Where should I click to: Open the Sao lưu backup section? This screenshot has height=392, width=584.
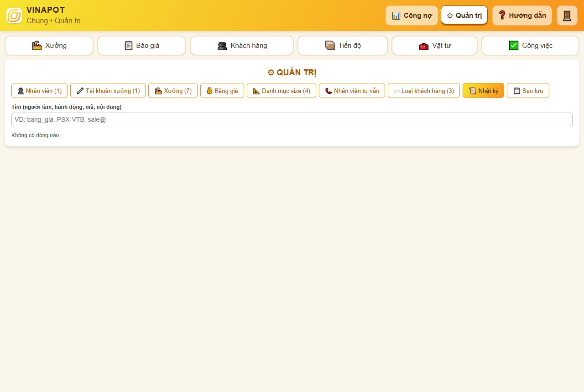[x=528, y=91]
